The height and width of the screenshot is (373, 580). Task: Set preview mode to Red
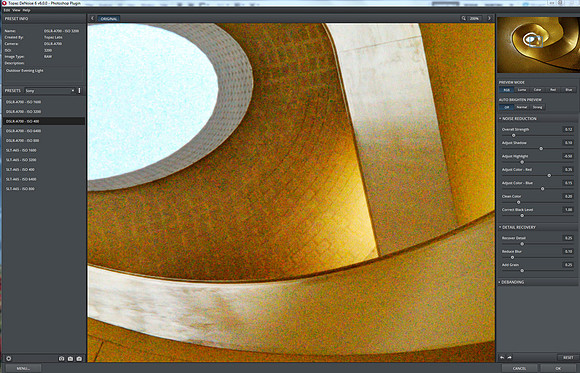point(553,90)
